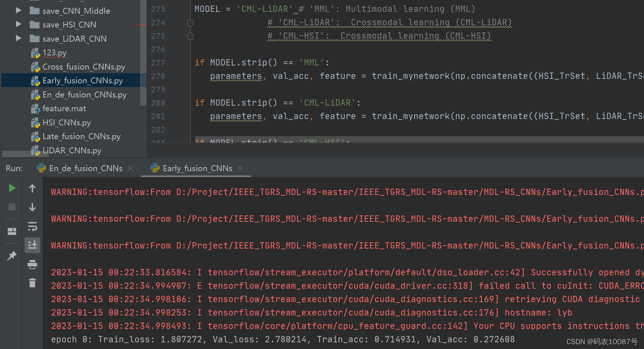The height and width of the screenshot is (349, 644).
Task: Stop the running process
Action: click(x=12, y=207)
